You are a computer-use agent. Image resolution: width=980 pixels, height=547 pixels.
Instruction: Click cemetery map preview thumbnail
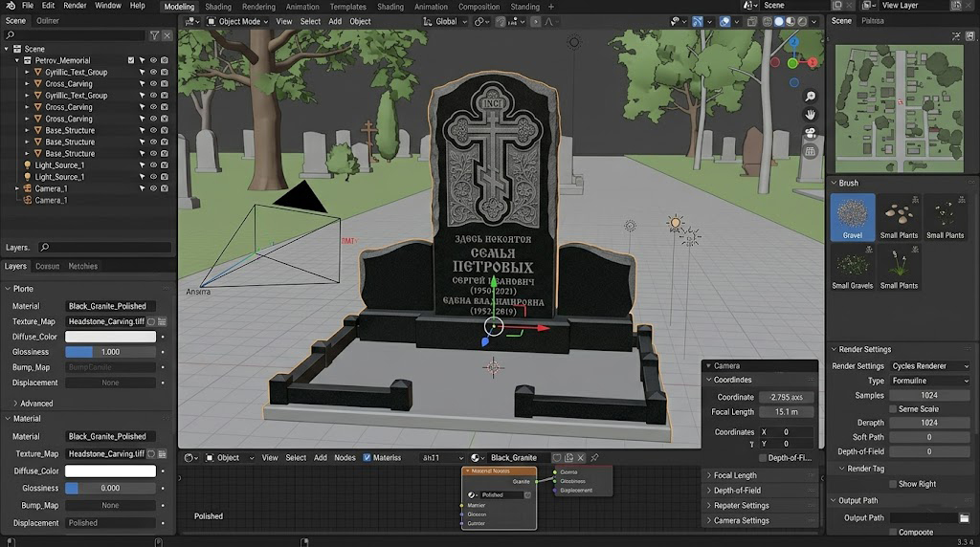900,109
